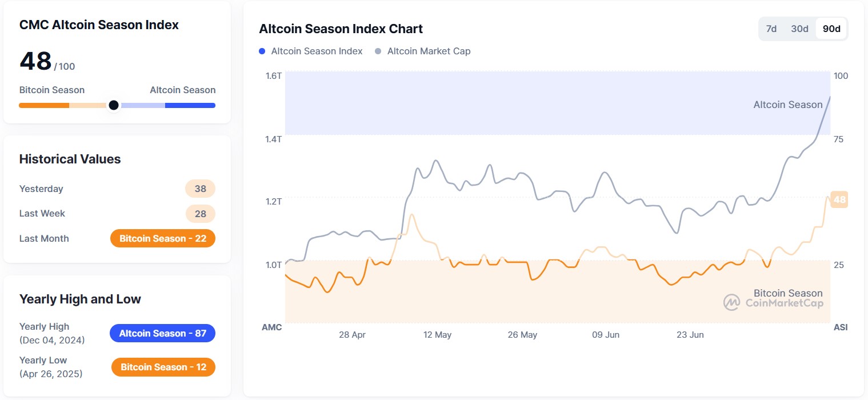Screen dimensions: 868x400
Task: Click the Bitcoin Season - 12 yearly low badge
Action: pos(163,367)
